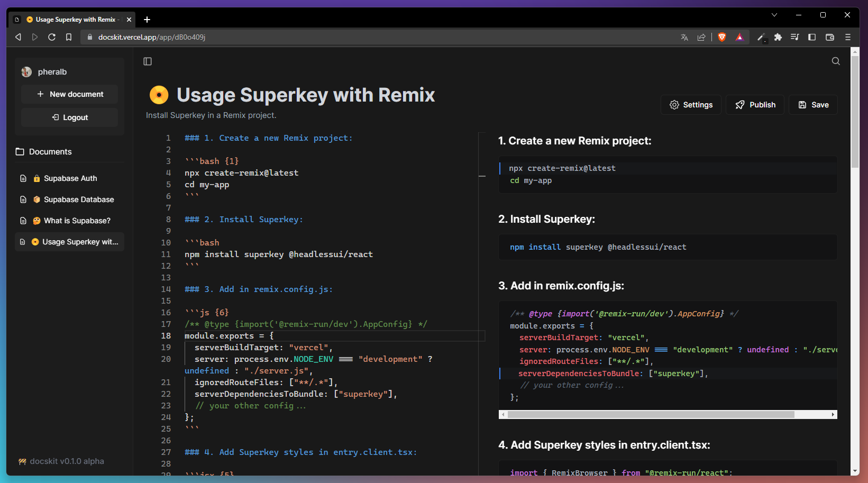Image resolution: width=868 pixels, height=483 pixels.
Task: Open browser extensions puzzle icon
Action: (778, 37)
